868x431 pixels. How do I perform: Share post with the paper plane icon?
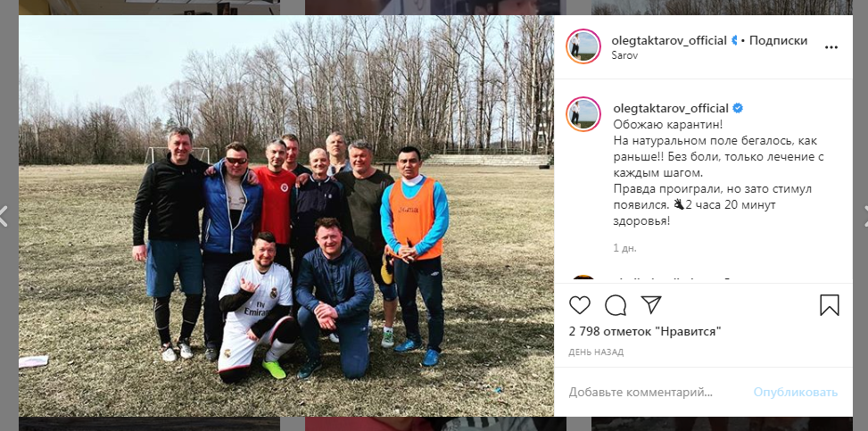click(x=651, y=304)
